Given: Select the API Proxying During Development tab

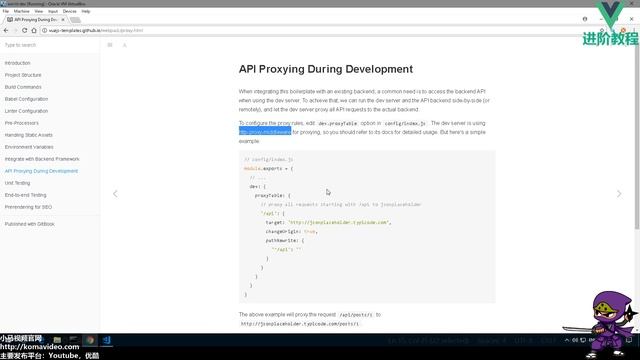Looking at the screenshot, I should coord(35,19).
